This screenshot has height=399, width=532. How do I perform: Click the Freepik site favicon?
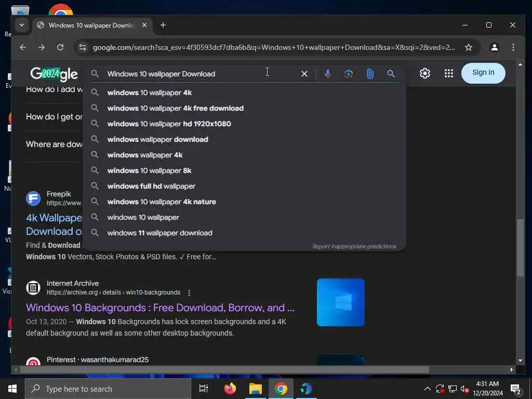click(33, 198)
